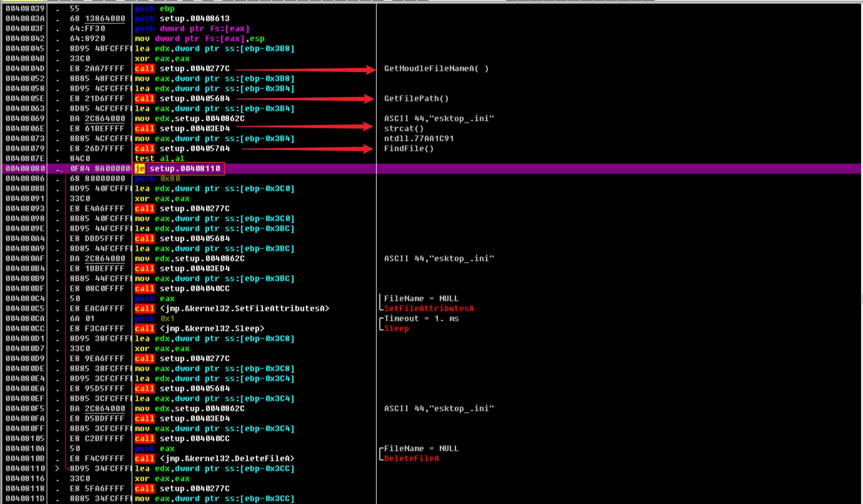Click the red SetFileAttributesA comment
This screenshot has width=863, height=504.
[x=428, y=308]
